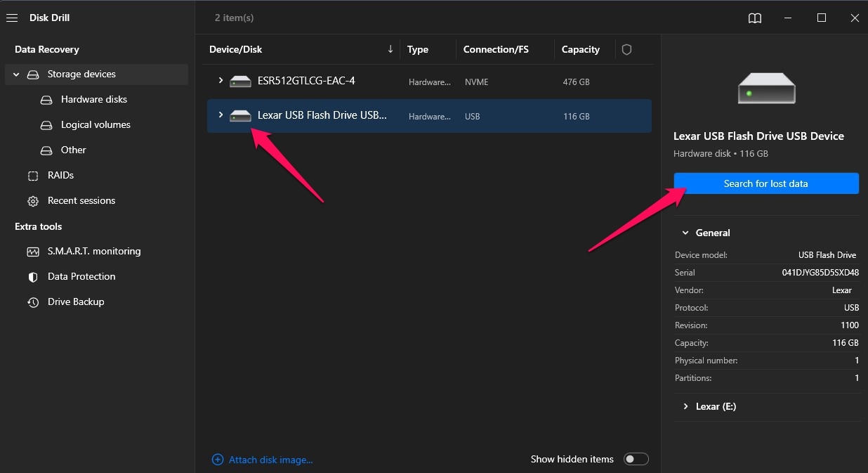Click the Drive Backup clock icon
The height and width of the screenshot is (473, 868).
coord(33,302)
